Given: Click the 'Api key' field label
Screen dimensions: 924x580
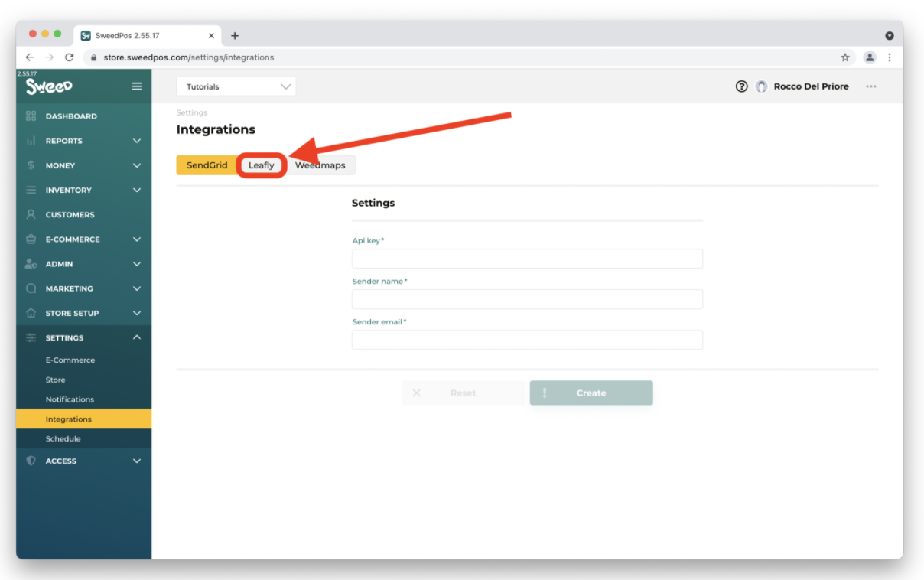Looking at the screenshot, I should point(368,241).
